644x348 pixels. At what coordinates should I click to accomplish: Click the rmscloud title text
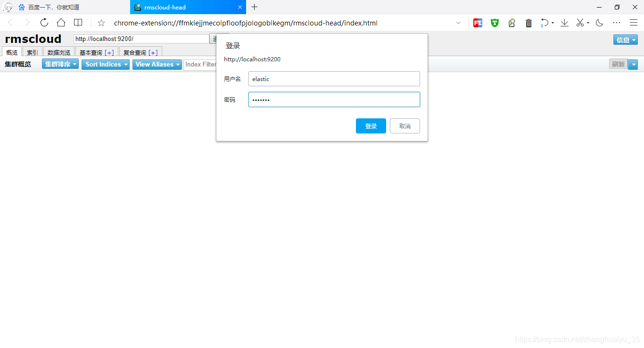33,39
